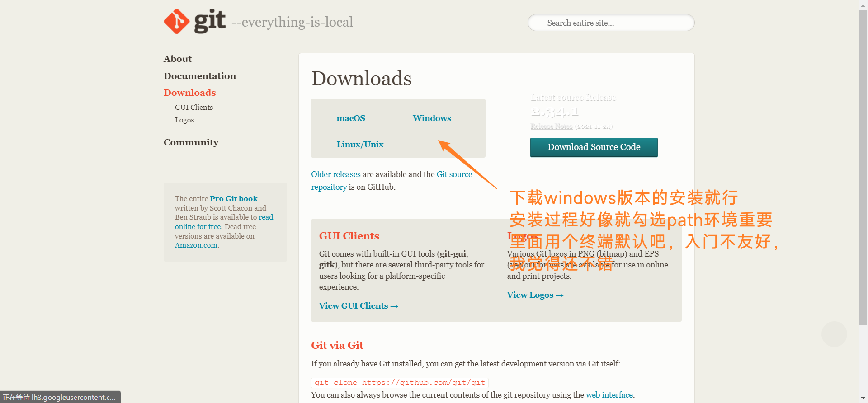
Task: Click the GUI Clients heading
Action: coord(349,236)
